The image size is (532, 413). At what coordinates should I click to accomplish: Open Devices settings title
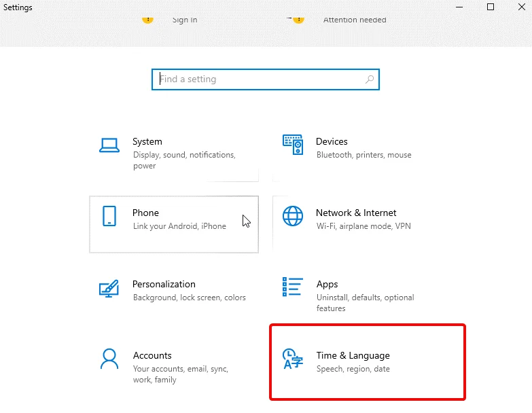[332, 141]
